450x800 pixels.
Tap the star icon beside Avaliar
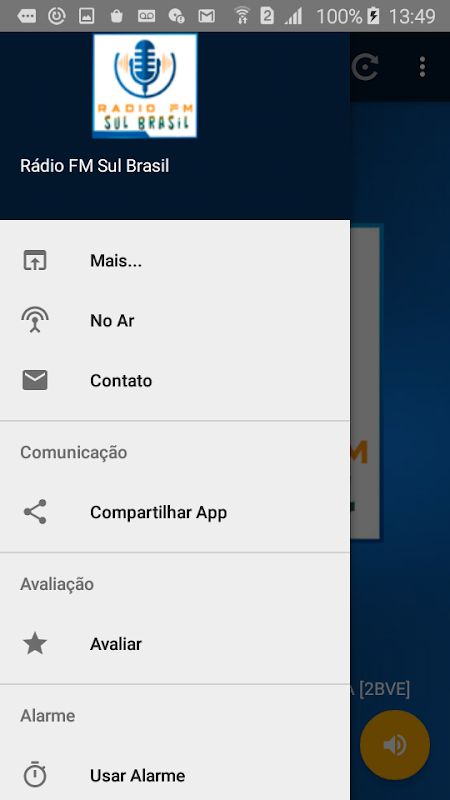[35, 643]
